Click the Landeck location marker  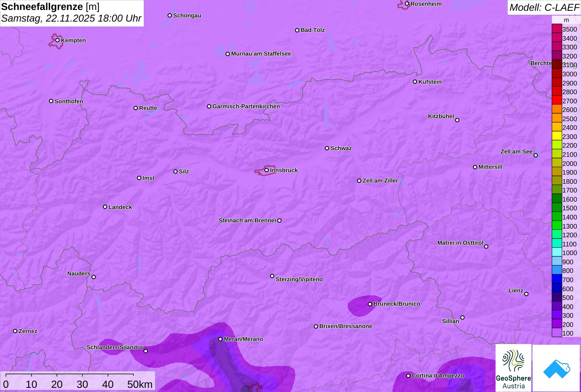(105, 207)
